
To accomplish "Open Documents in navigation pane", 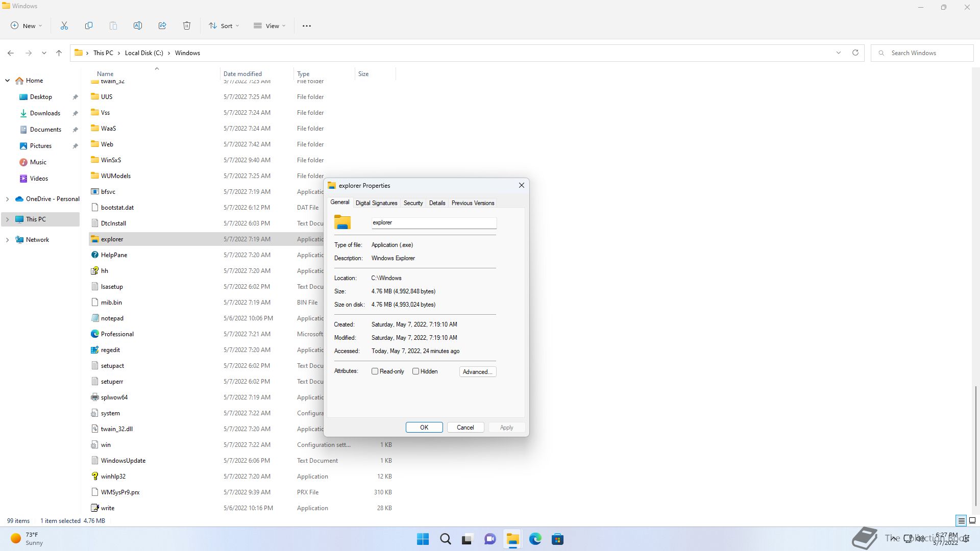I will (45, 130).
